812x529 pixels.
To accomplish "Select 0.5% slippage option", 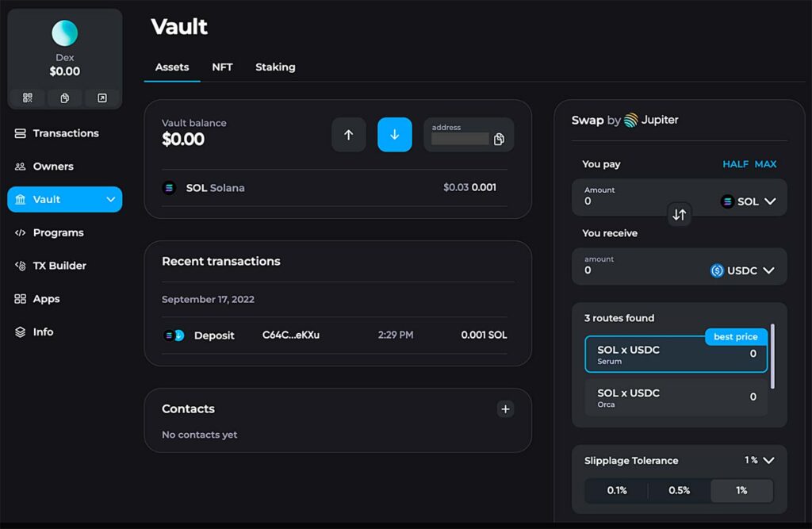I will (x=679, y=490).
